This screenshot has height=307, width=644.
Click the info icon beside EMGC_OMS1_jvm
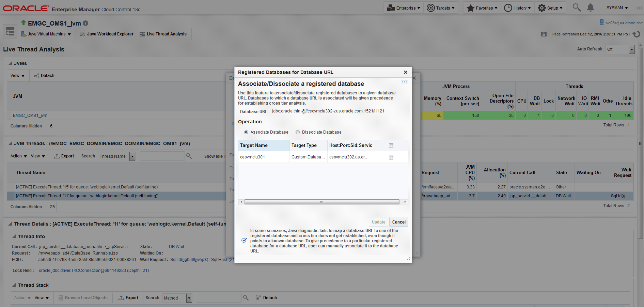(85, 23)
